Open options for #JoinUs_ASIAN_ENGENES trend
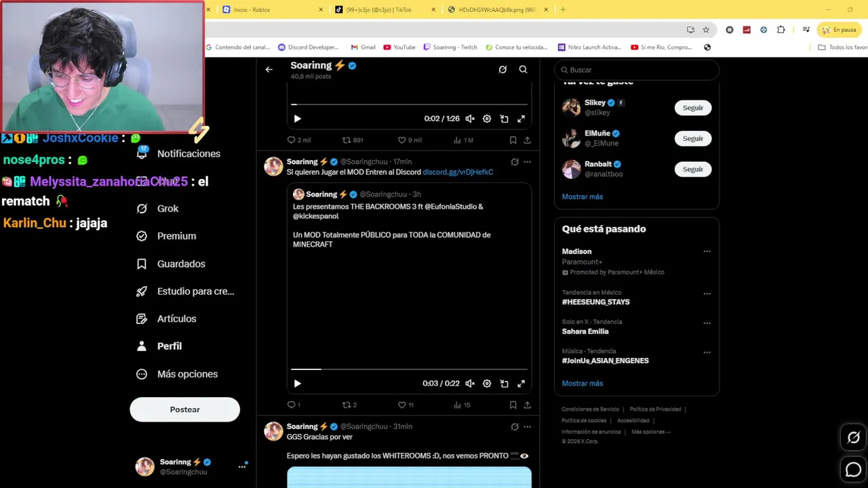The width and height of the screenshot is (868, 488). (707, 352)
